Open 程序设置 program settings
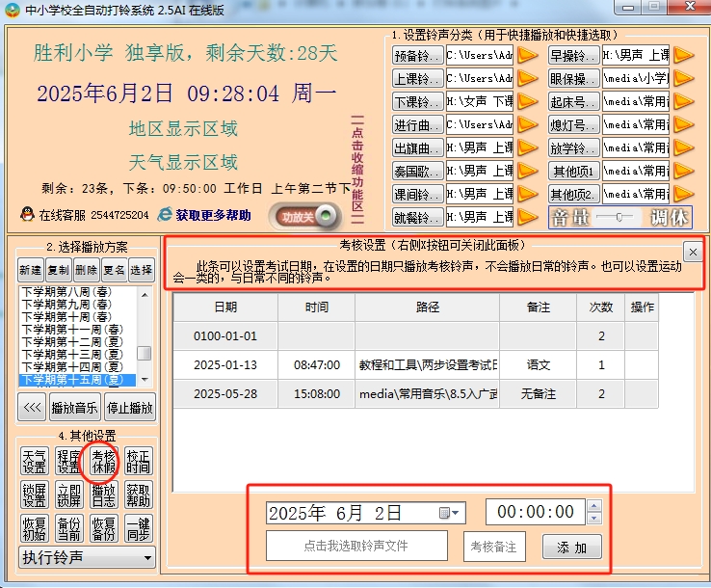711x588 pixels. coord(69,461)
